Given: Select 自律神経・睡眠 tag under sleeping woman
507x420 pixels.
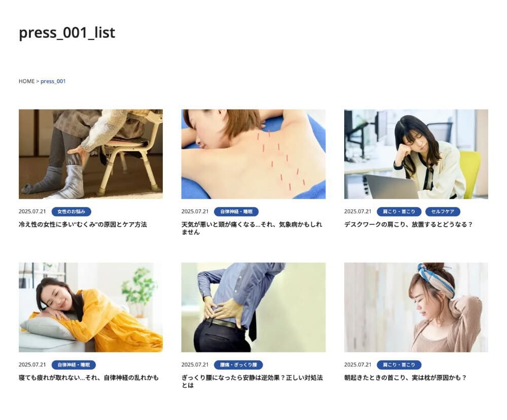Looking at the screenshot, I should click(74, 365).
